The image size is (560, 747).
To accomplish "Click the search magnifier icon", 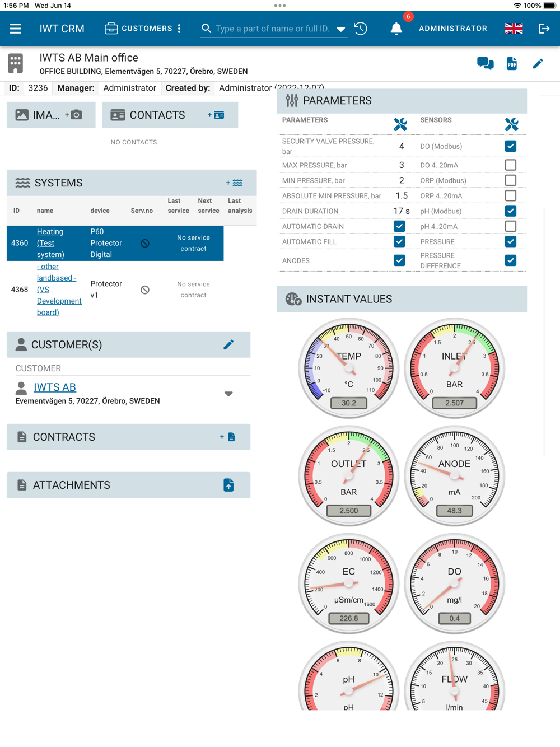I will [206, 29].
